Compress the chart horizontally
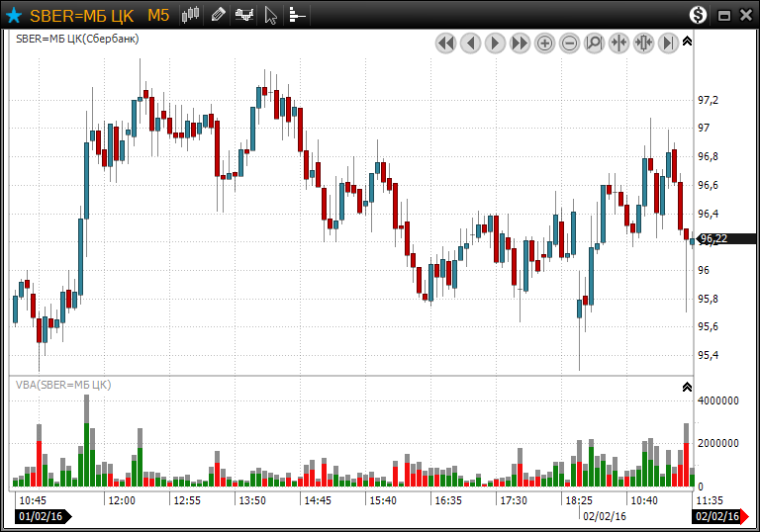 point(618,43)
